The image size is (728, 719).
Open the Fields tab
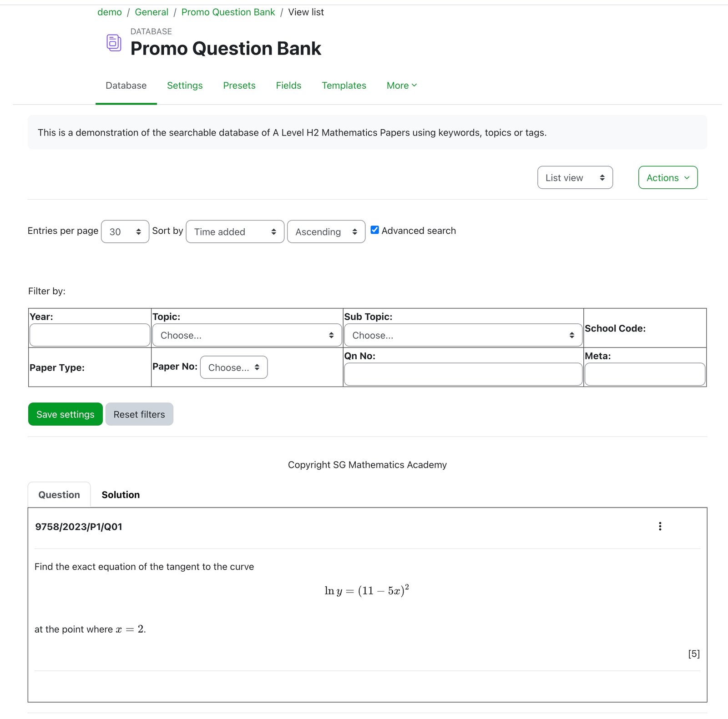[x=288, y=85]
